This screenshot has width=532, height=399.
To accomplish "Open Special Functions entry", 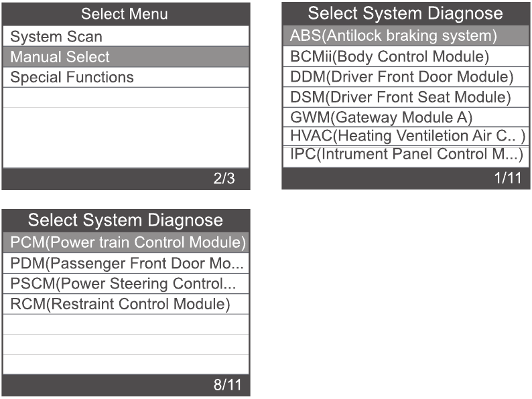I will pyautogui.click(x=126, y=77).
